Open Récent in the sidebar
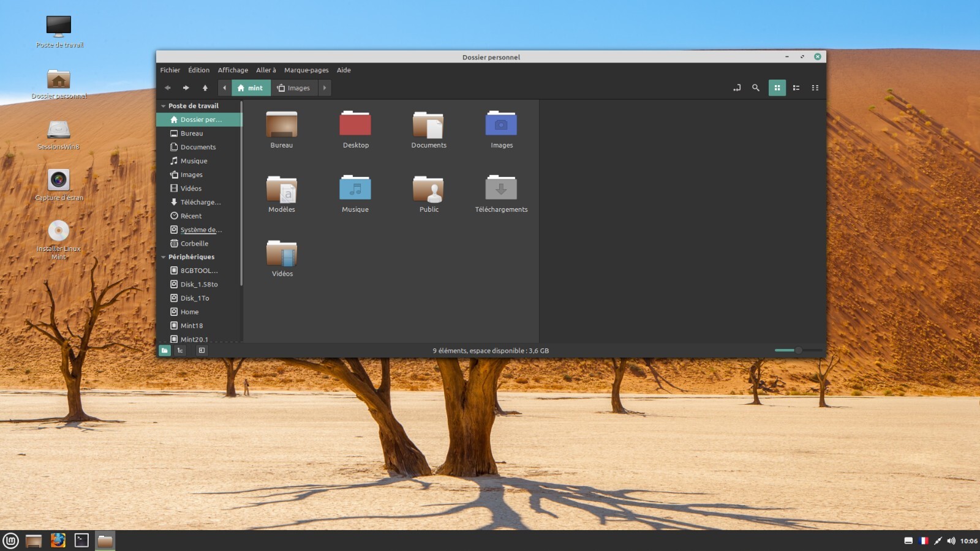 199,216
